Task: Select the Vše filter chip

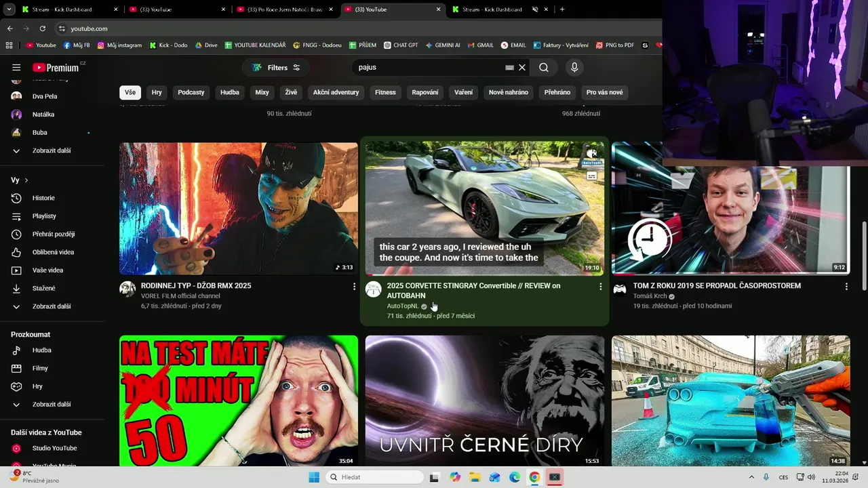Action: (130, 92)
